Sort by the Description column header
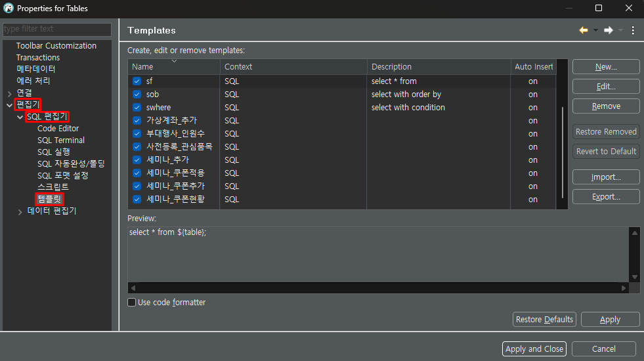 coord(439,66)
